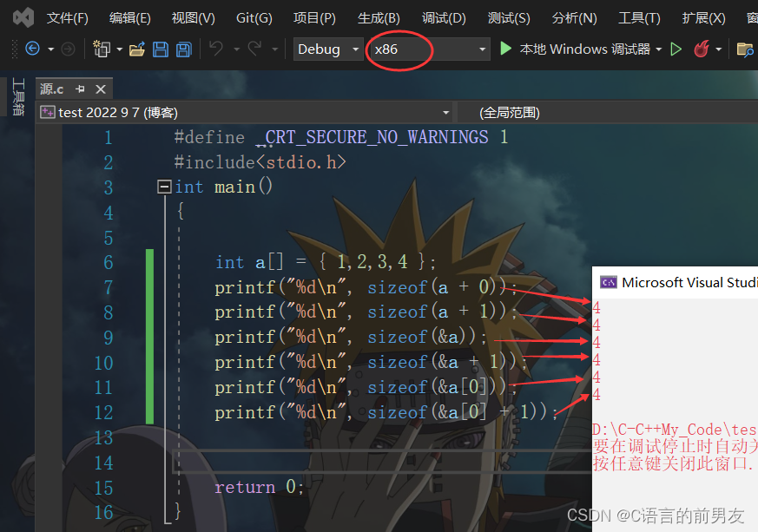The height and width of the screenshot is (532, 758).
Task: Expand the undo history dropdown
Action: [x=236, y=49]
